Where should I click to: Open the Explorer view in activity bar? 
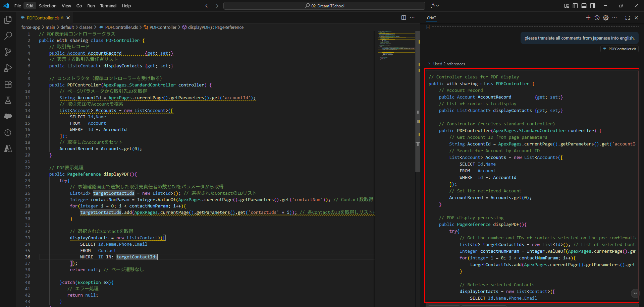pyautogui.click(x=8, y=20)
